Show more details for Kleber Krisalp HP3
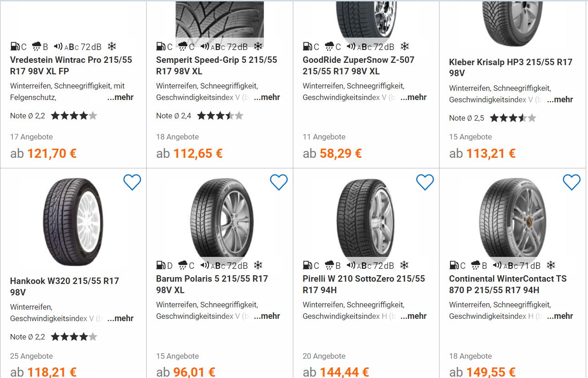588x378 pixels. tap(560, 100)
